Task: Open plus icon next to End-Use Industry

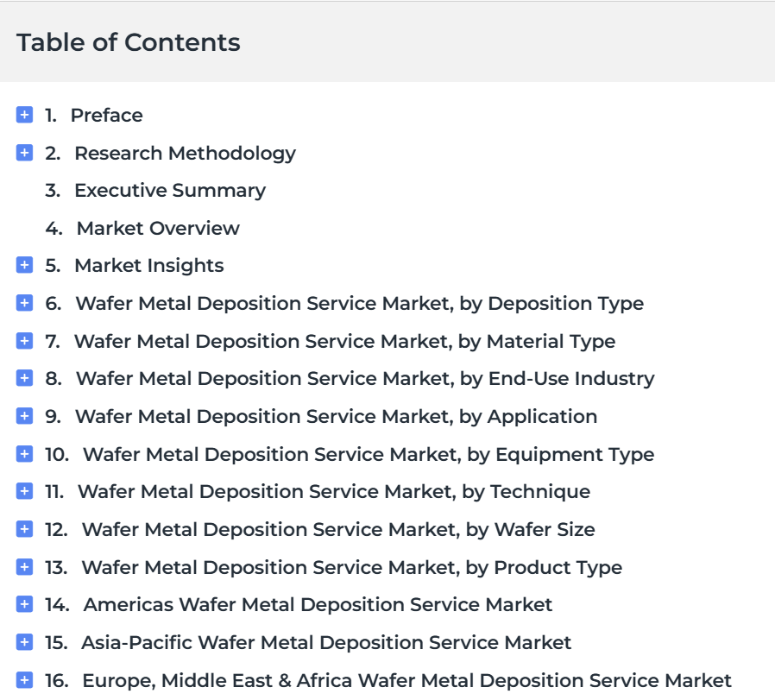Action: 24,378
